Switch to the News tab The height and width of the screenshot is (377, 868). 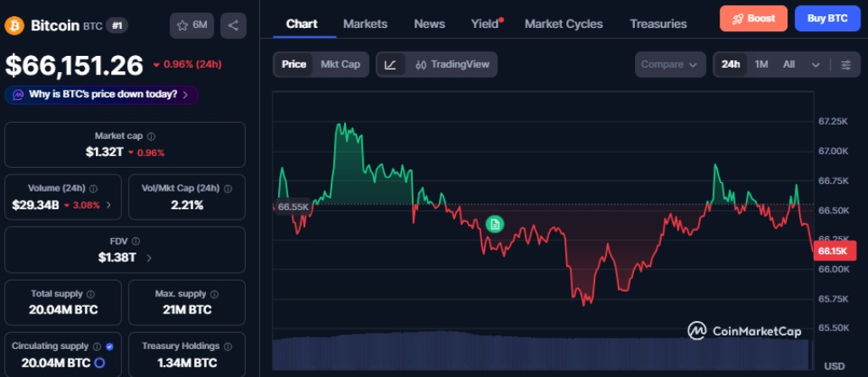(x=430, y=24)
